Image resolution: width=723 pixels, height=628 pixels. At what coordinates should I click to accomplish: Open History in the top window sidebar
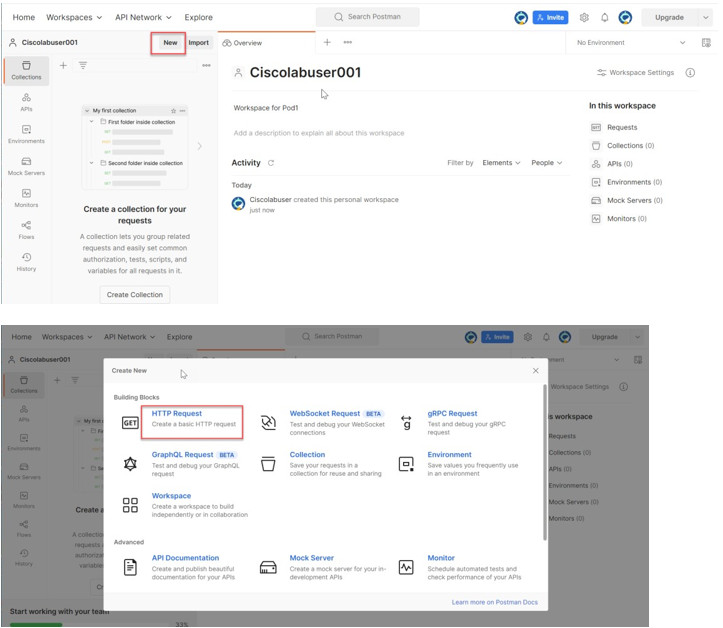click(26, 261)
